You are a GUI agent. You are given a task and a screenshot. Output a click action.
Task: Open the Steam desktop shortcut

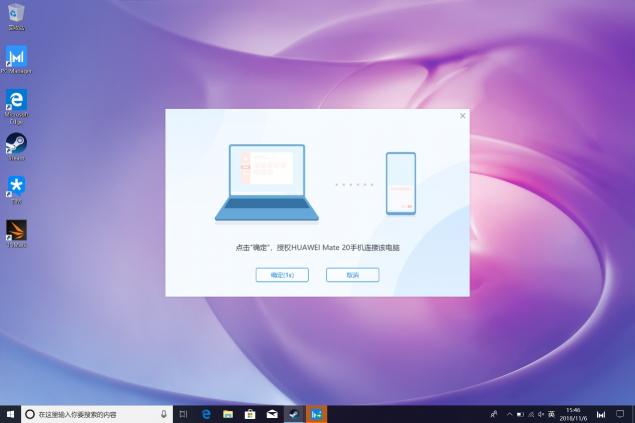click(16, 147)
